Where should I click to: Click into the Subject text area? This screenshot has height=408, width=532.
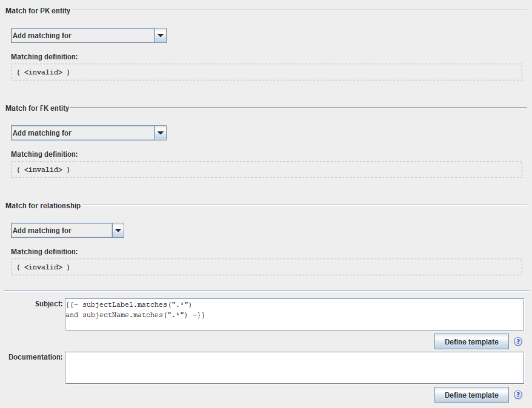(x=294, y=314)
